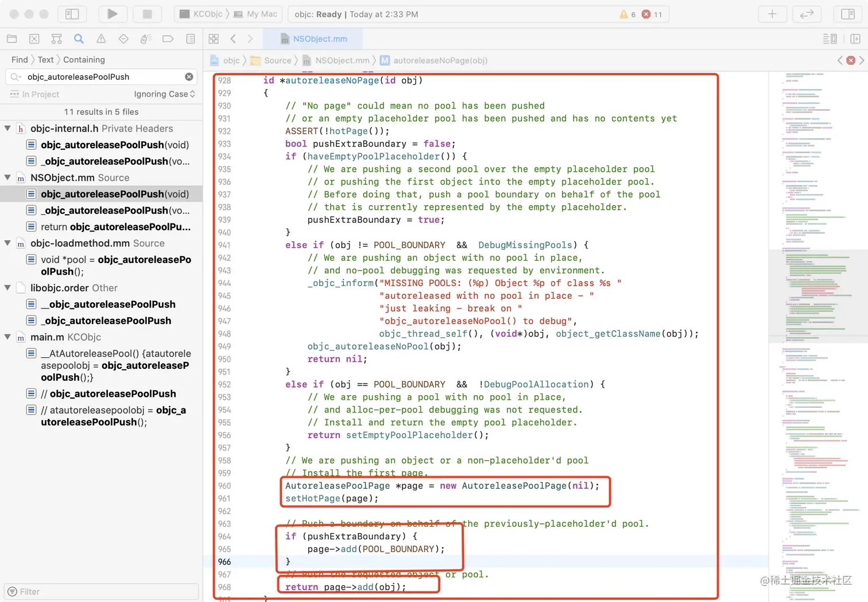The height and width of the screenshot is (602, 868).
Task: Toggle the navigator sidebar visibility
Action: (72, 14)
